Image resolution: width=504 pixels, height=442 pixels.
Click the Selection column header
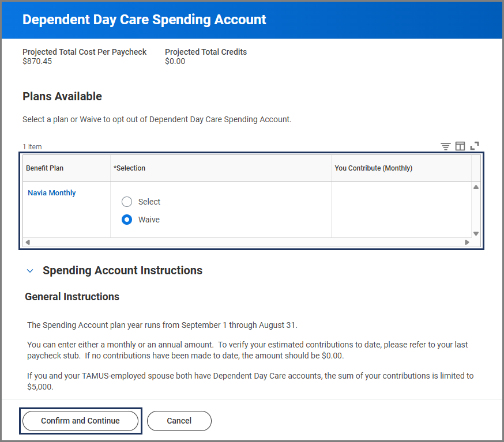pos(130,168)
